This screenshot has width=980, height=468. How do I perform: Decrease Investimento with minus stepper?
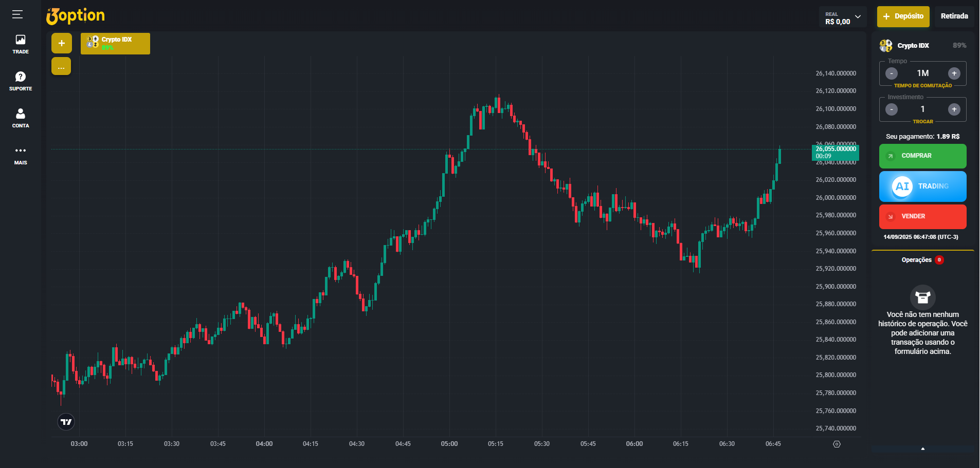pos(892,109)
